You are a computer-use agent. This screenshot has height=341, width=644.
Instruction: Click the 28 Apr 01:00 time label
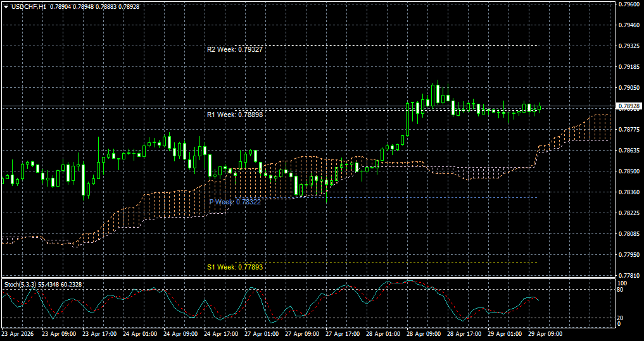(384, 334)
